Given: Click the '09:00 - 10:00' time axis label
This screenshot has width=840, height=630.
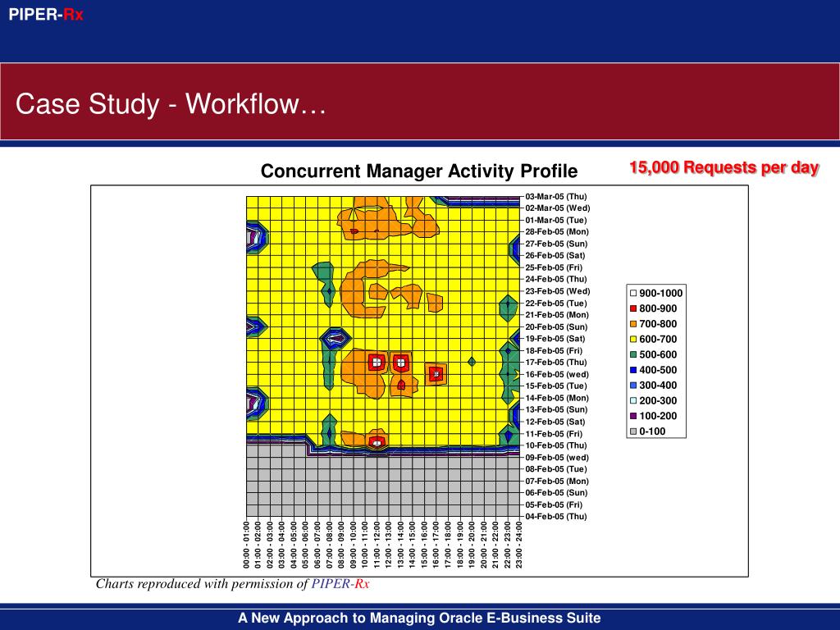Looking at the screenshot, I should (353, 545).
